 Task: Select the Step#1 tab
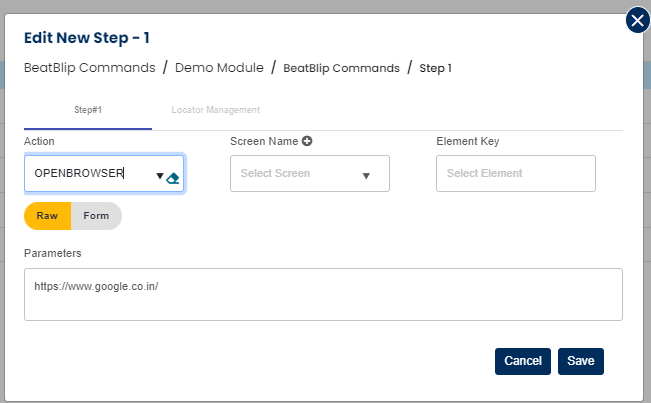pyautogui.click(x=88, y=109)
